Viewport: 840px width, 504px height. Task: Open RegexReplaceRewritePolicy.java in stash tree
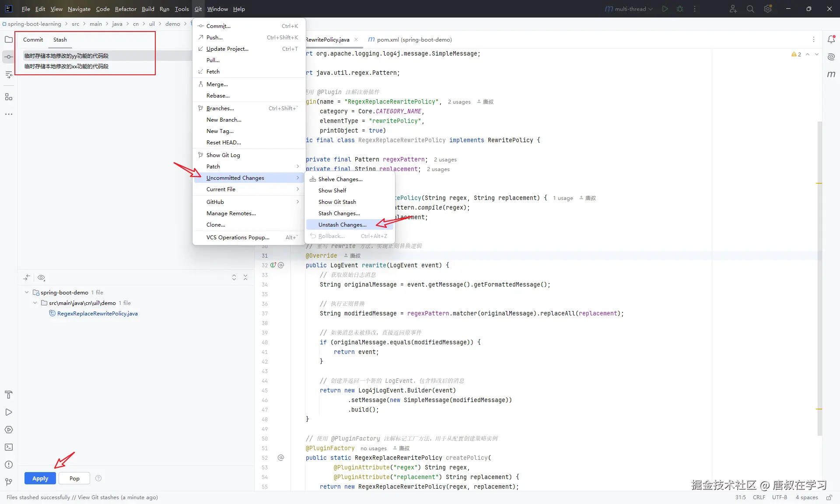[x=97, y=314]
